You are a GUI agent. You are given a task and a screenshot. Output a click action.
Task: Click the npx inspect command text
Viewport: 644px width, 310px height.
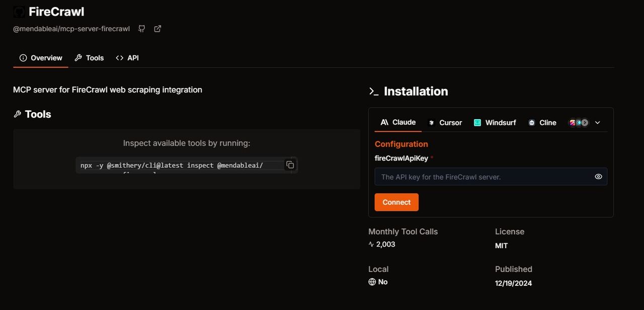pyautogui.click(x=172, y=165)
